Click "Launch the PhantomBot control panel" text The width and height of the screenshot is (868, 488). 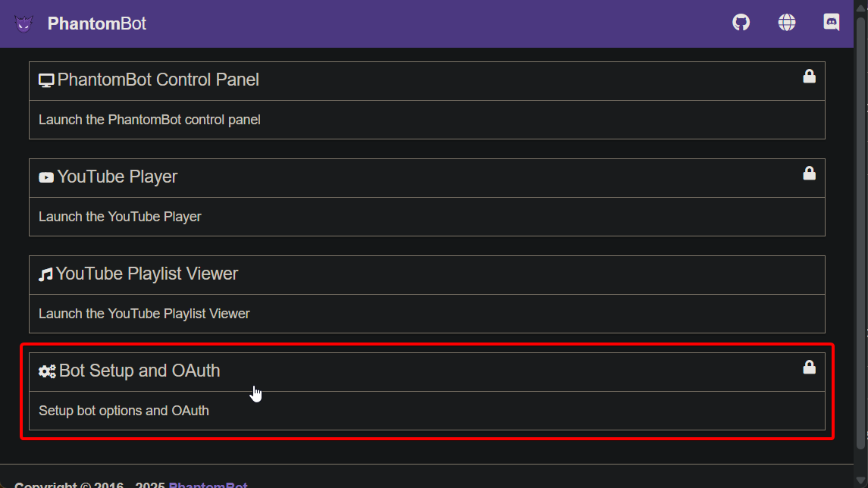pos(149,120)
